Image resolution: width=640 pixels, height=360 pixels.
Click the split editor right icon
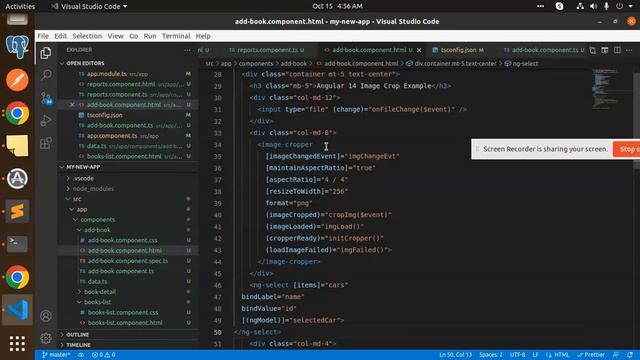(617, 50)
